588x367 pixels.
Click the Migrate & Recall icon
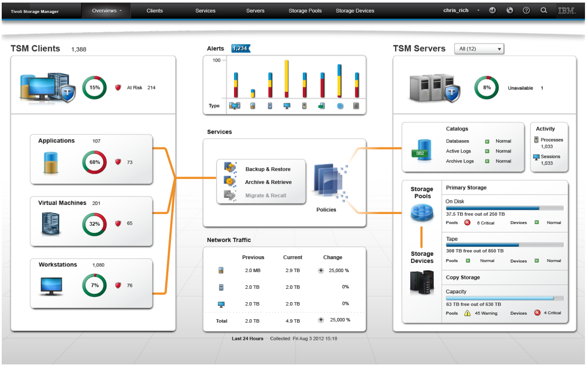[x=231, y=195]
